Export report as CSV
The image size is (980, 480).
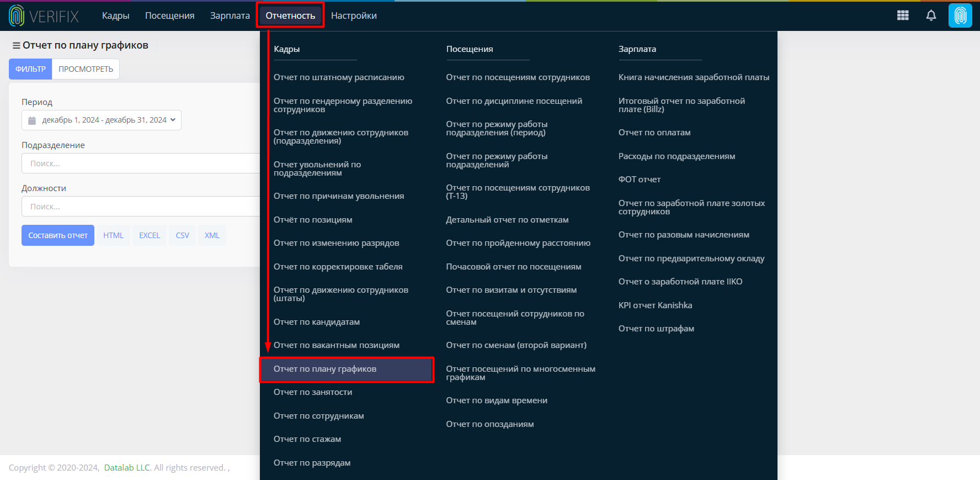point(183,235)
